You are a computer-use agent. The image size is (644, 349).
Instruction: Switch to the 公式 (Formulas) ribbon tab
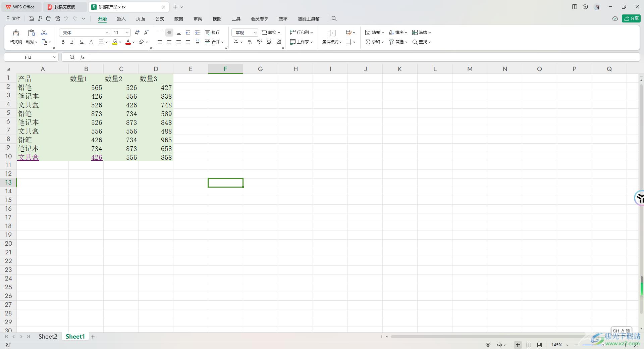pyautogui.click(x=160, y=19)
